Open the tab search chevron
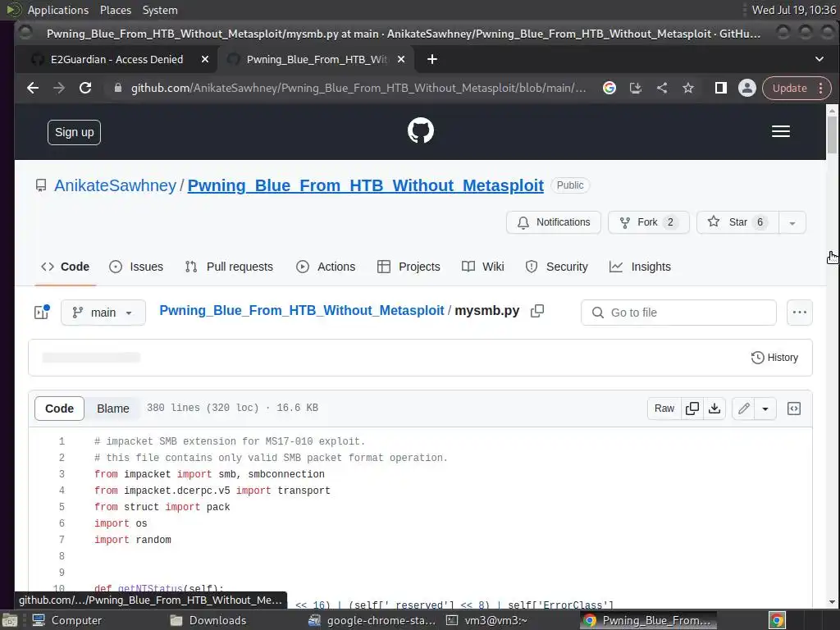The image size is (840, 630). (x=819, y=59)
